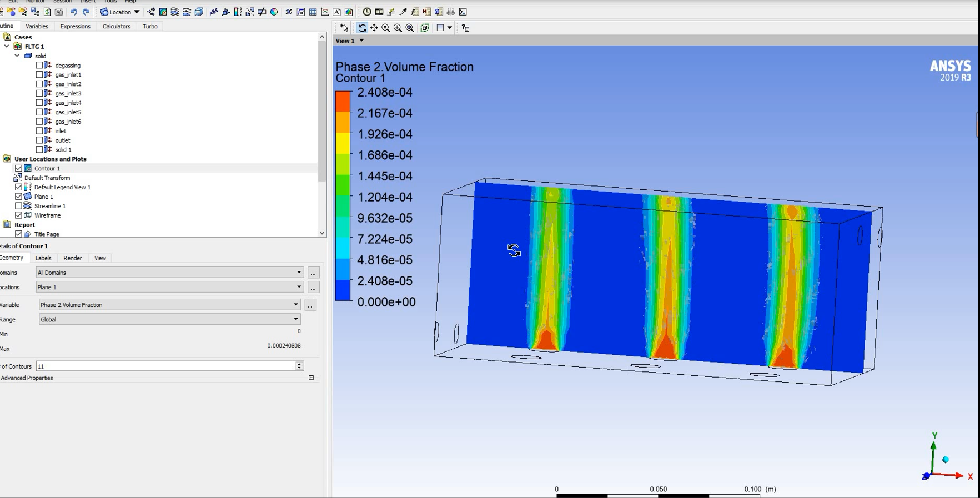Click the Timestep Selector clock icon
Viewport: 980px width, 498px height.
(x=367, y=12)
